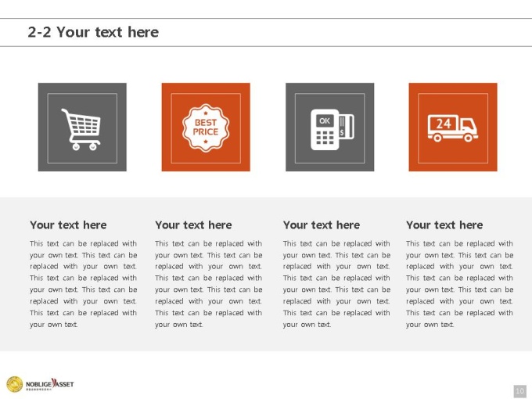532x399 pixels.
Task: Select body paragraph under shopping cart column
Action: (83, 284)
